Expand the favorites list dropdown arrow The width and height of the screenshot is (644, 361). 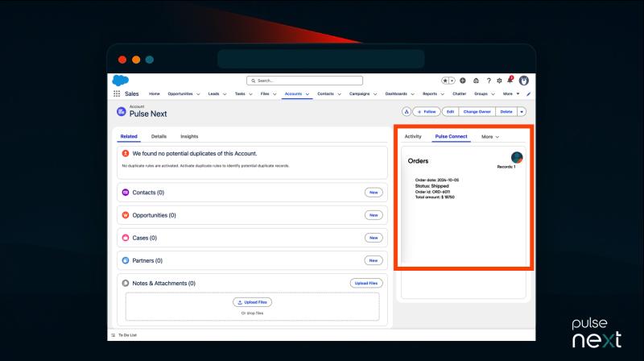452,81
